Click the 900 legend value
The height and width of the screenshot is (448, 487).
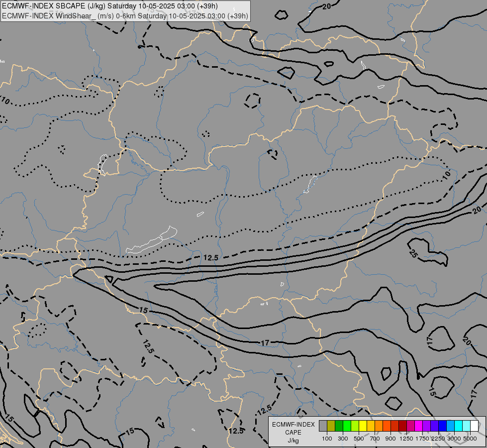390,439
